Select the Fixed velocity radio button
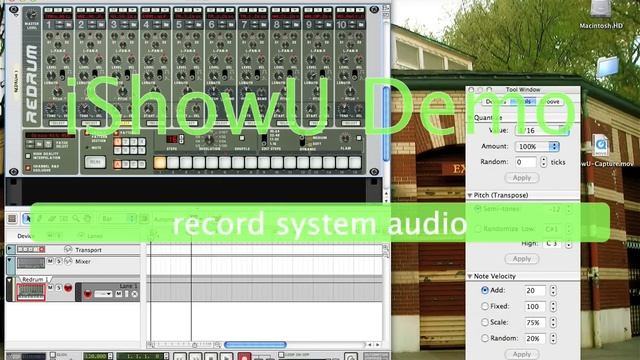 click(x=484, y=306)
